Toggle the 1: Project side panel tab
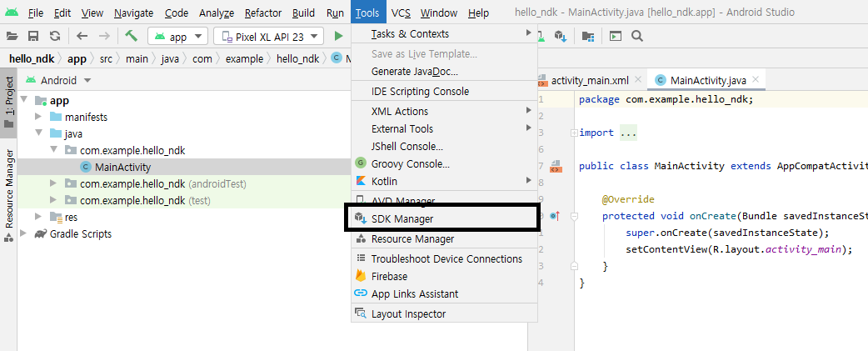 (x=9, y=103)
